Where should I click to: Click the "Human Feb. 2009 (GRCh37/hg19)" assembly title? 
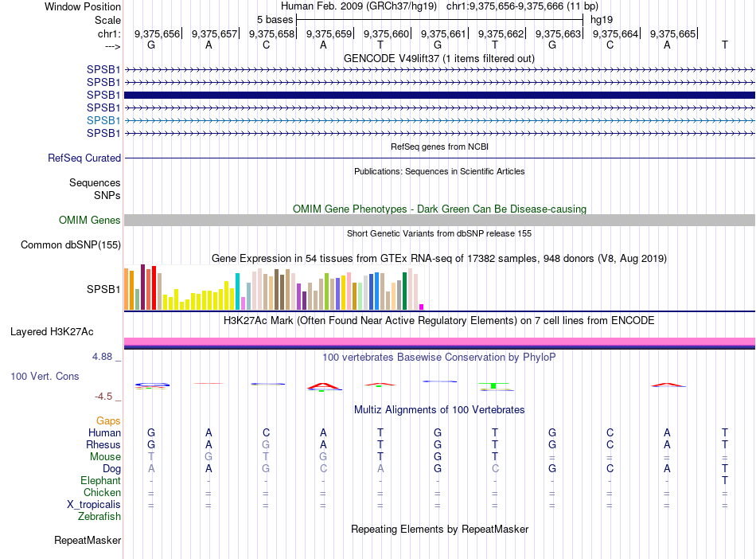[x=359, y=6]
